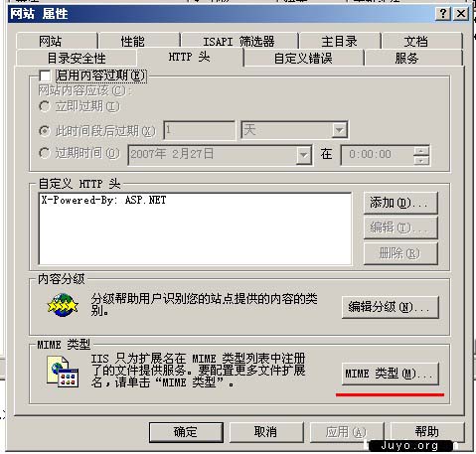The image size is (476, 454).
Task: Click the content rating globe stars icon
Action: (63, 305)
